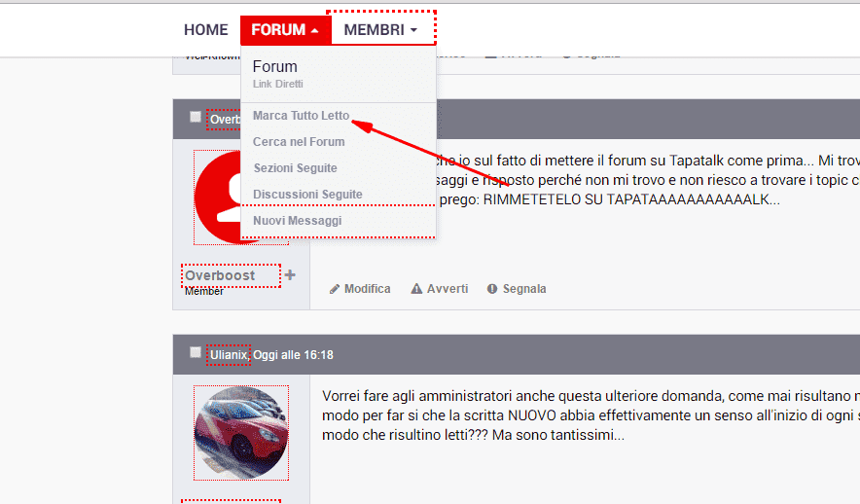Go to the HOME tab
This screenshot has height=504, width=860.
coord(206,30)
